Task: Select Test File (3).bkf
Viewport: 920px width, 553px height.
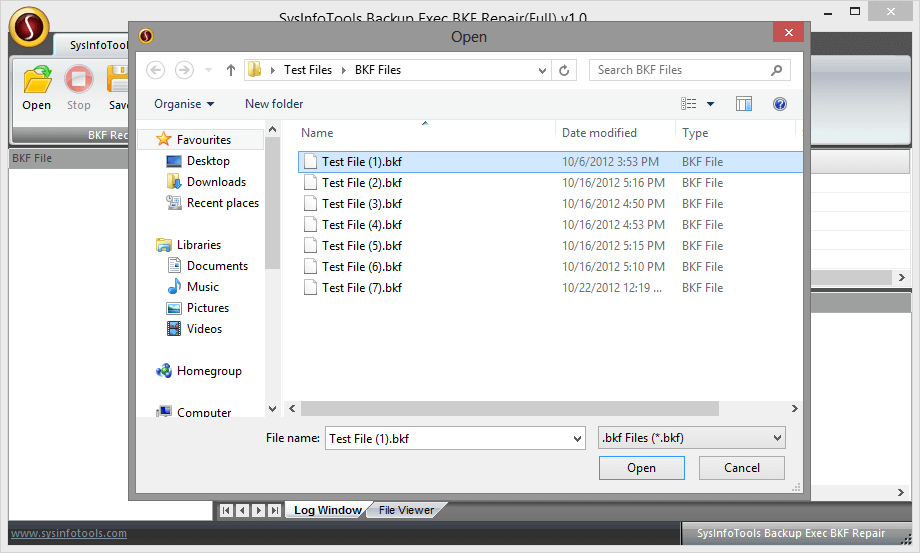Action: 361,204
